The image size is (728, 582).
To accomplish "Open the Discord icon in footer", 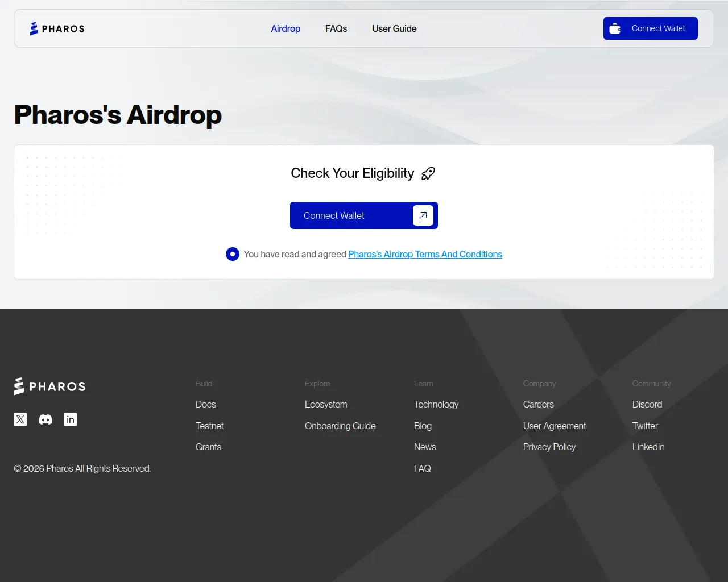I will (45, 419).
